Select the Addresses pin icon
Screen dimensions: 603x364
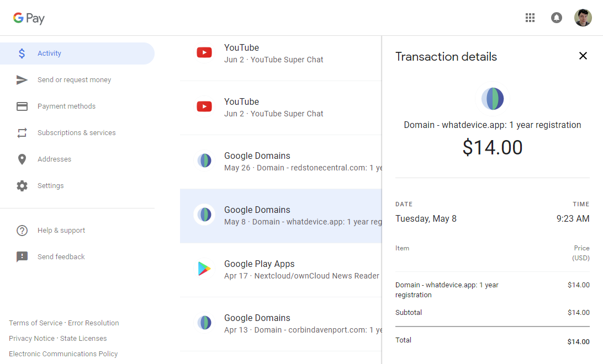click(22, 159)
